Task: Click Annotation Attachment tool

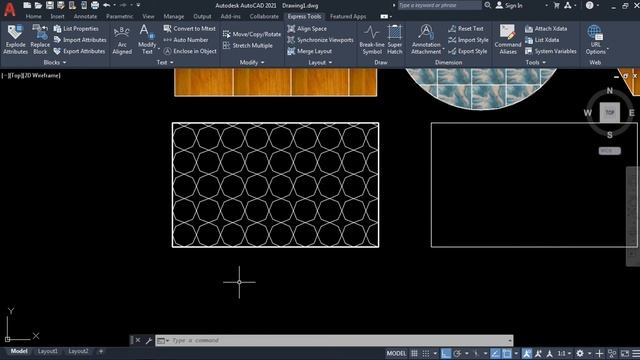Action: [x=426, y=40]
